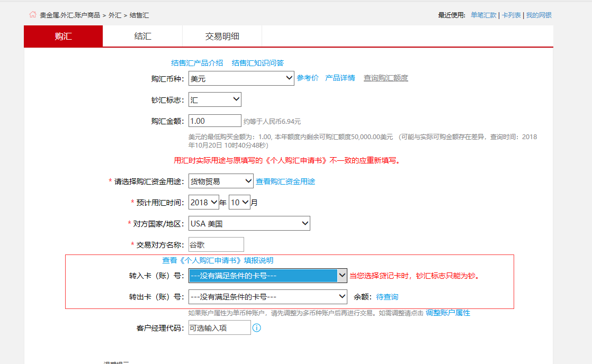Click the info icon beside manager code

pos(257,328)
